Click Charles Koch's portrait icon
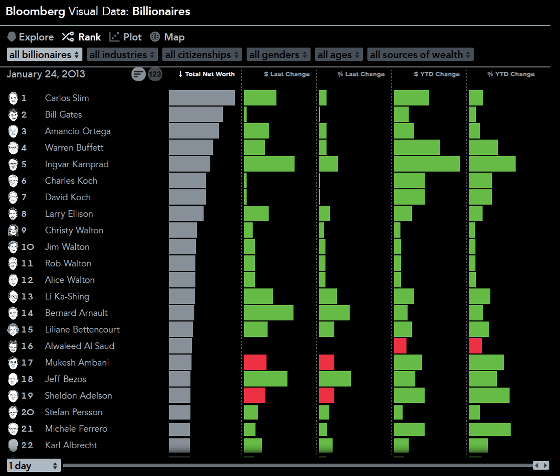 (x=13, y=181)
